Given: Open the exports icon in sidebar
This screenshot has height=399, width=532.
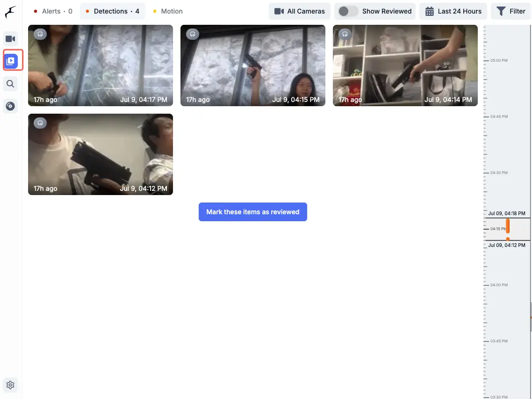Looking at the screenshot, I should point(10,106).
